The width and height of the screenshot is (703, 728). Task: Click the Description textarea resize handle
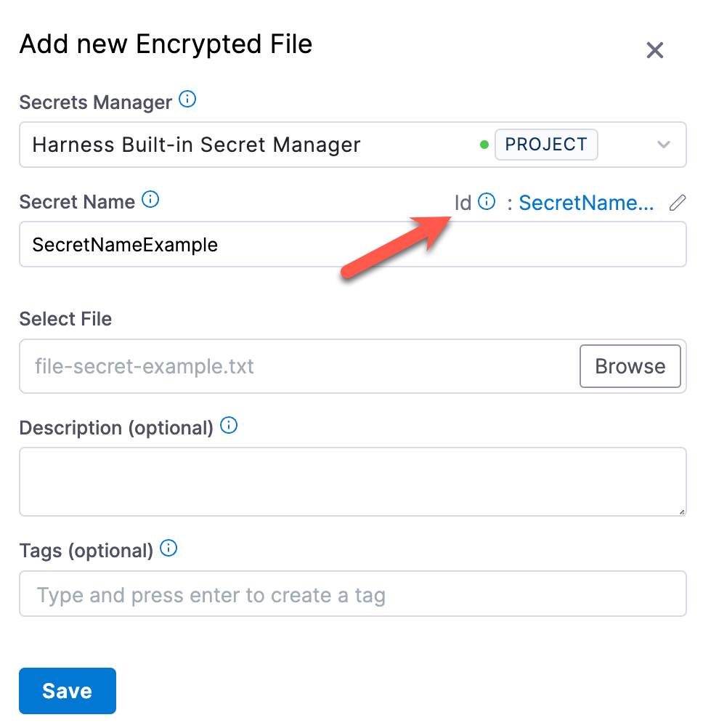(x=681, y=511)
